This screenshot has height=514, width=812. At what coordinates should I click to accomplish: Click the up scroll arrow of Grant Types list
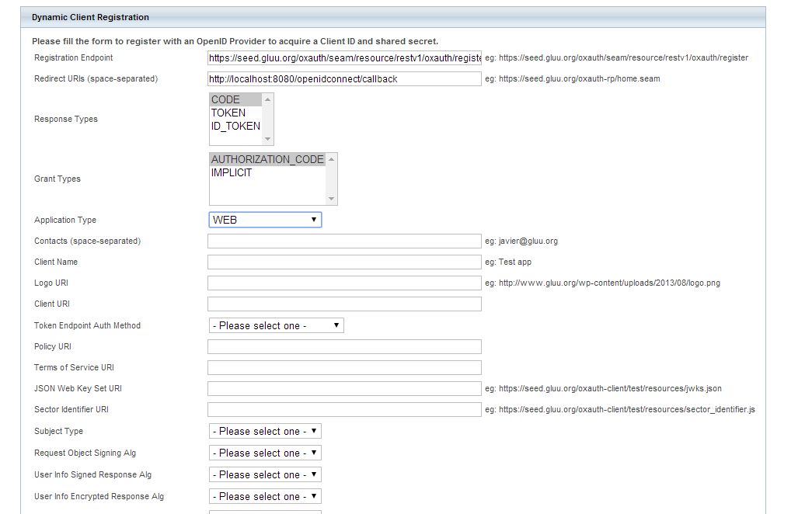click(333, 159)
